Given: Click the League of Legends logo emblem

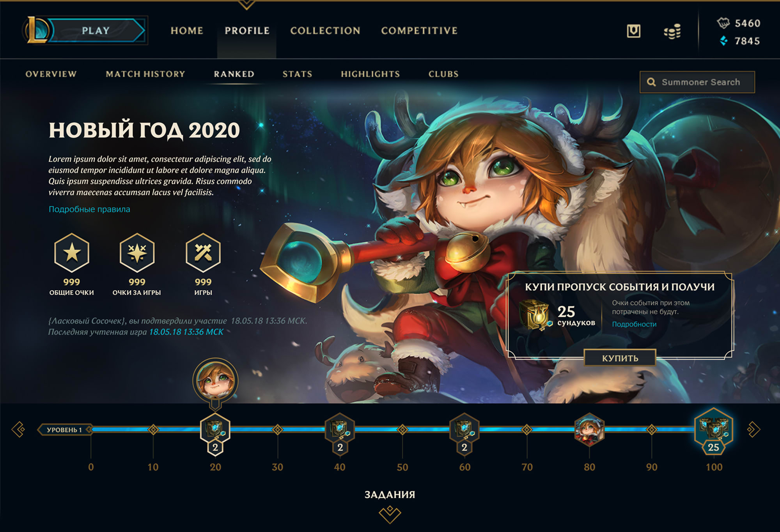Looking at the screenshot, I should [36, 30].
